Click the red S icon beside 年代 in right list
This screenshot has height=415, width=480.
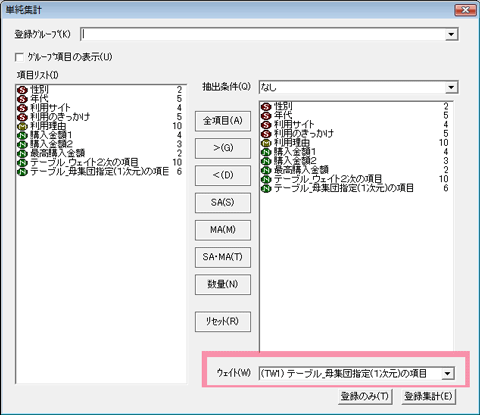coord(266,116)
